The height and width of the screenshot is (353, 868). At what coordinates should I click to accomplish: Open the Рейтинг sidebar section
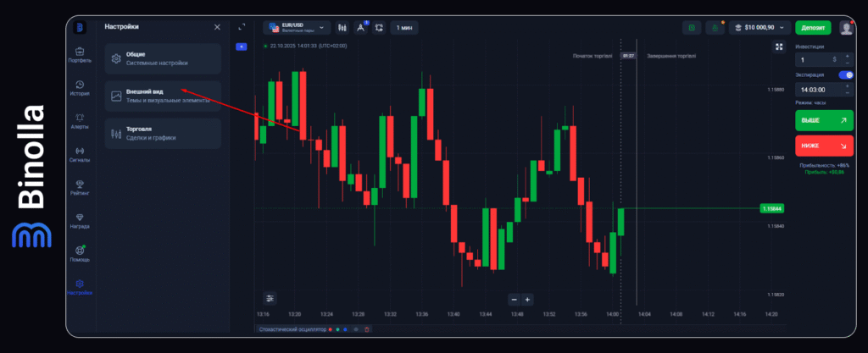pyautogui.click(x=79, y=186)
